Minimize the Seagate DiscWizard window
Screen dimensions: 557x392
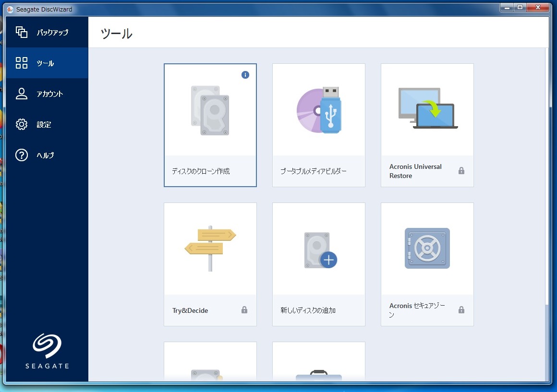tap(507, 8)
